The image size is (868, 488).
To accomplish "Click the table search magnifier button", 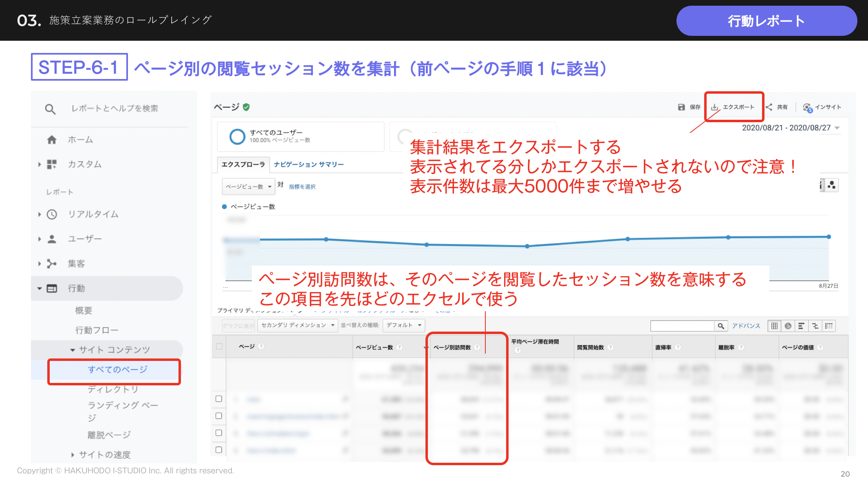I will [x=721, y=326].
